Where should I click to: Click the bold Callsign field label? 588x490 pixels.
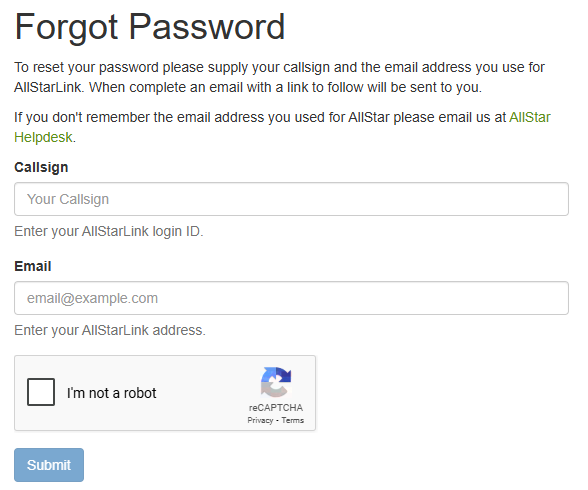(41, 167)
